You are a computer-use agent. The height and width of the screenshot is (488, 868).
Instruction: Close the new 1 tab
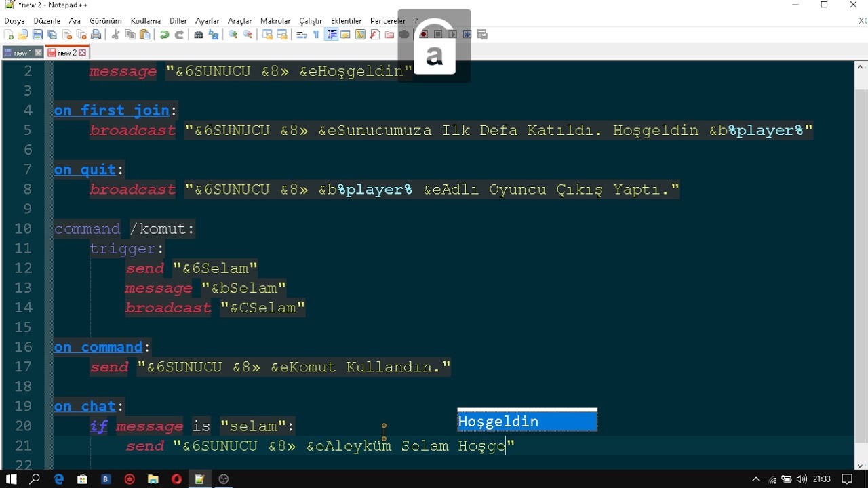[x=39, y=53]
